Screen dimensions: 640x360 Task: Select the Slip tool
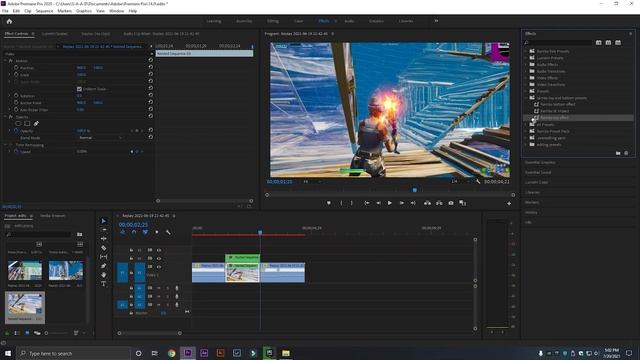click(x=104, y=257)
